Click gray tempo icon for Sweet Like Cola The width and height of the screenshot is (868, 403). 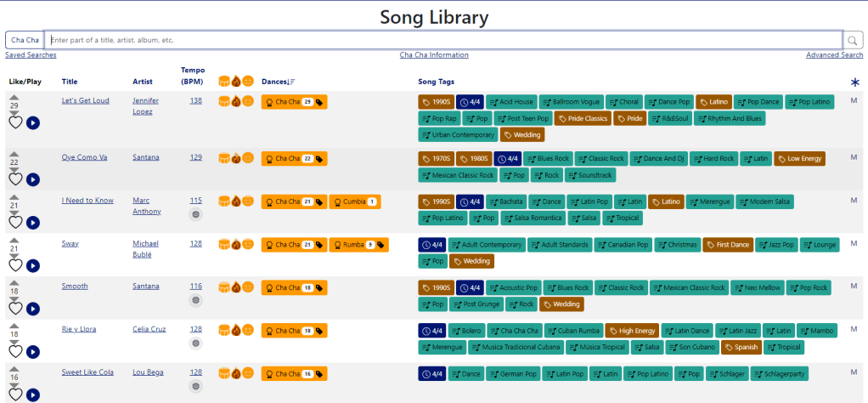click(x=195, y=386)
